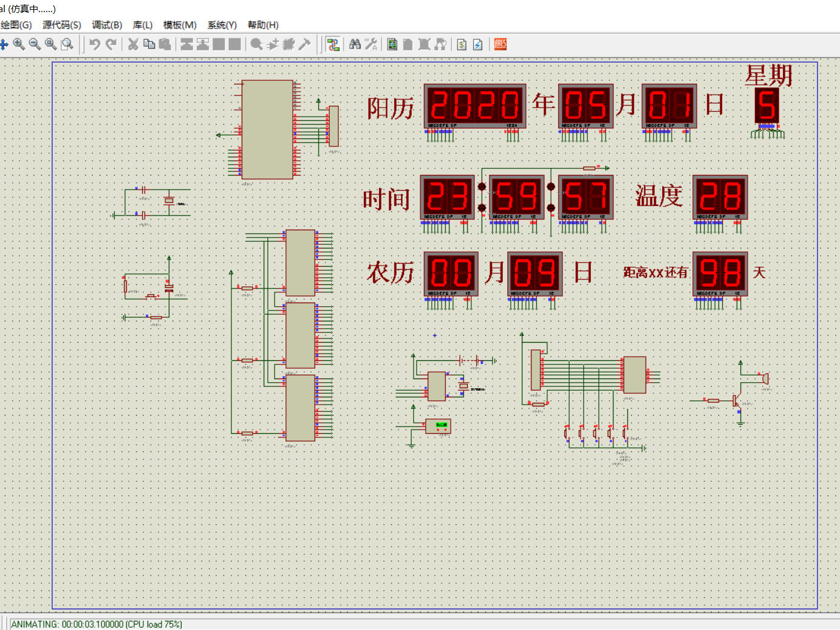Select the temperature display showing 28
Image resolution: width=840 pixels, height=630 pixels.
720,197
